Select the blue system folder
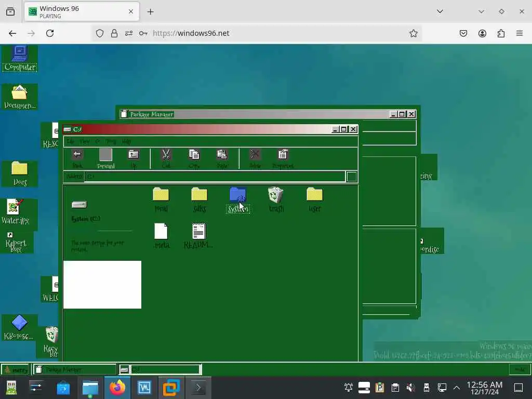532x399 pixels. (x=238, y=200)
